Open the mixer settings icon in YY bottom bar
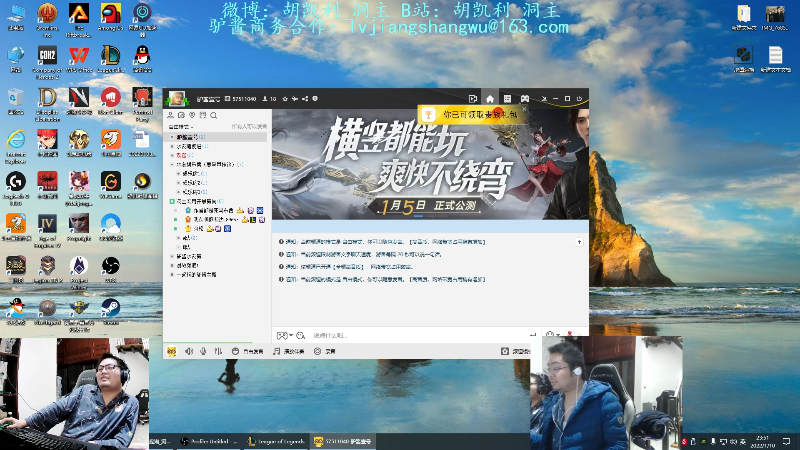 click(x=218, y=351)
